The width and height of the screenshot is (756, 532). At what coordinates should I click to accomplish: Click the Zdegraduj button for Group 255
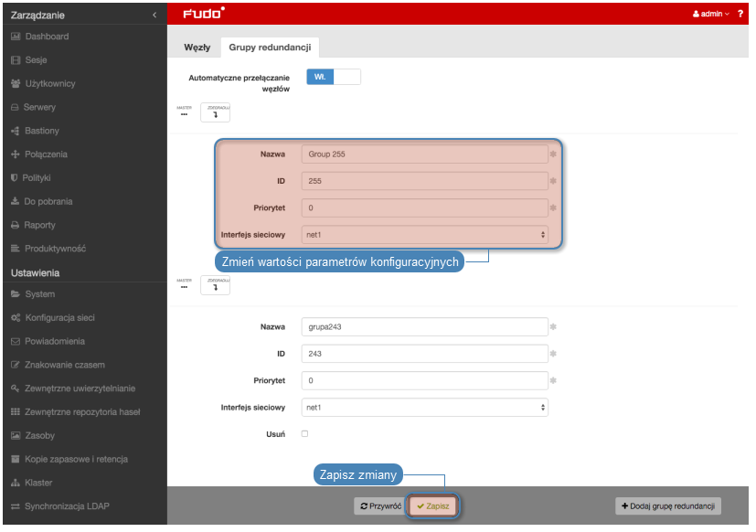coord(216,112)
